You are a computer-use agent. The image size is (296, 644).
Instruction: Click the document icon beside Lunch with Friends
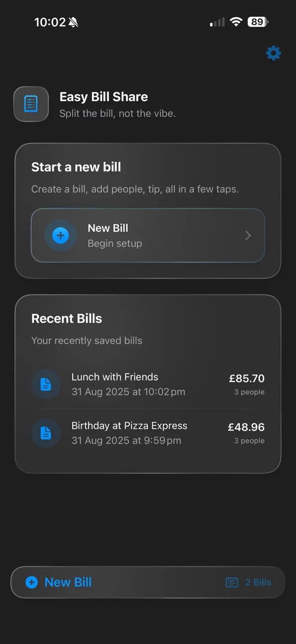pyautogui.click(x=46, y=384)
